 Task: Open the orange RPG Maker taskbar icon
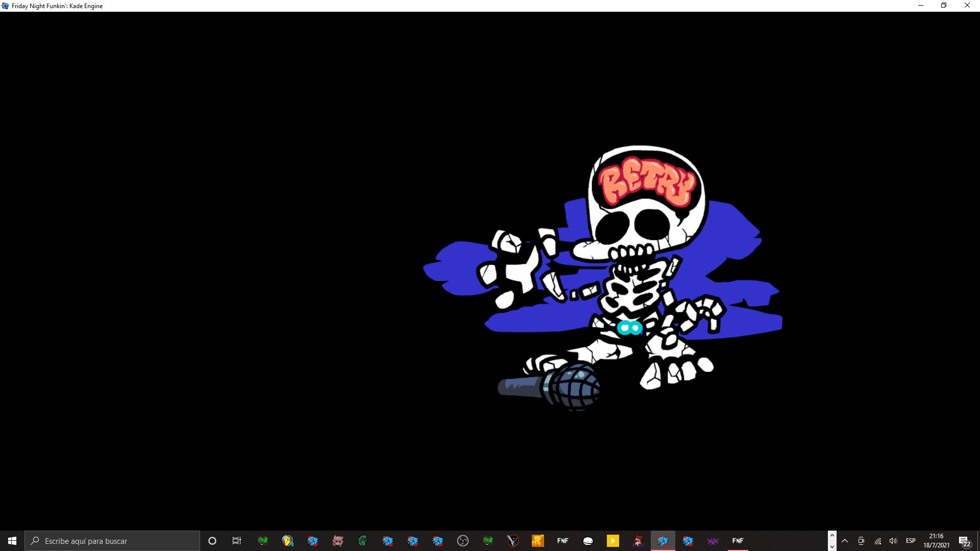click(538, 540)
